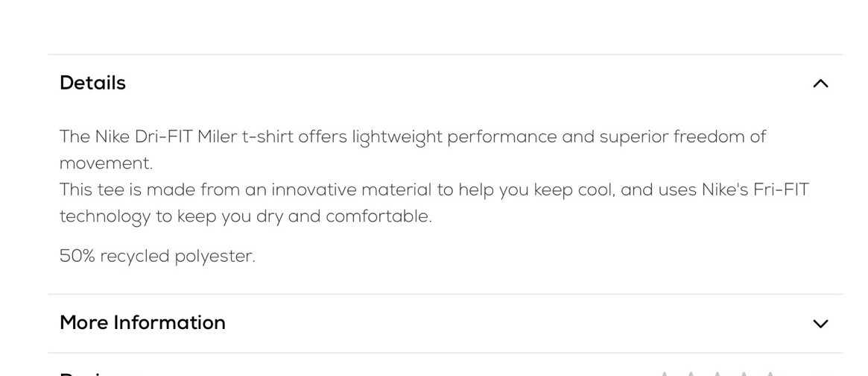Click the 'keep cool' phrase in description
Image resolution: width=868 pixels, height=376 pixels.
574,190
